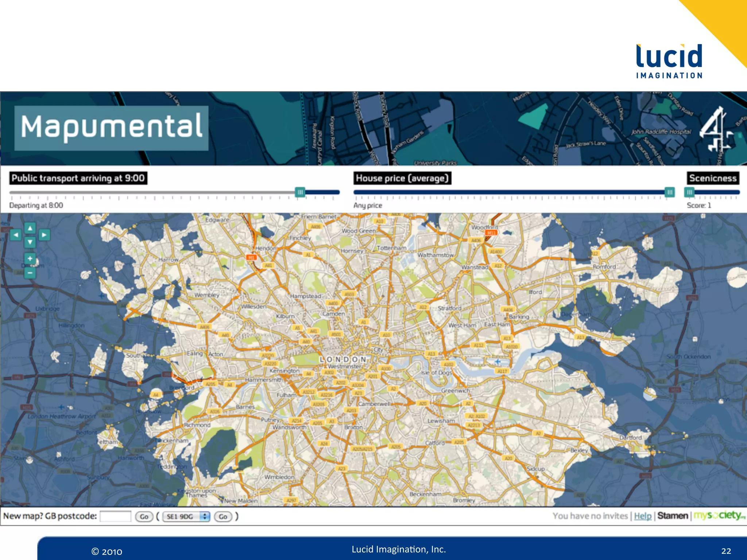The width and height of the screenshot is (747, 560).
Task: Open the Help link
Action: [642, 516]
